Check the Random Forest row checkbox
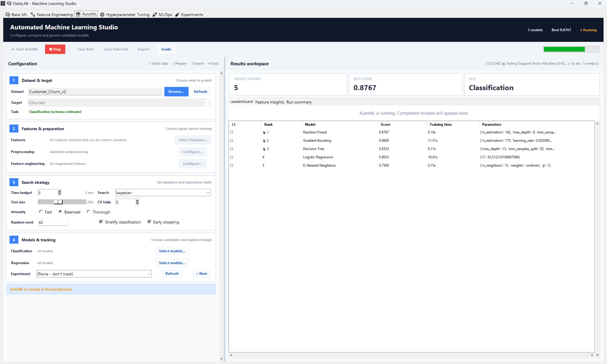Viewport: 607px width, 364px height. [232, 132]
